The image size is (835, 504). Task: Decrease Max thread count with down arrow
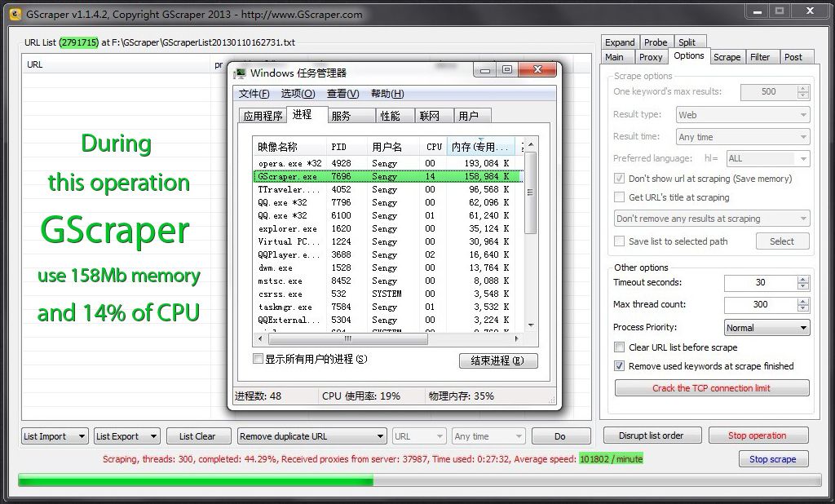(803, 308)
